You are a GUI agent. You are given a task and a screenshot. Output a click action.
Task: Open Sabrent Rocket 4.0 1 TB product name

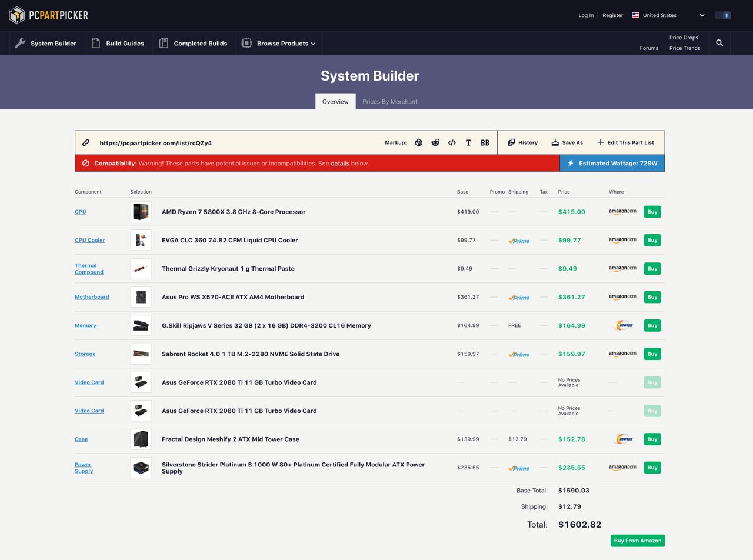click(x=251, y=354)
